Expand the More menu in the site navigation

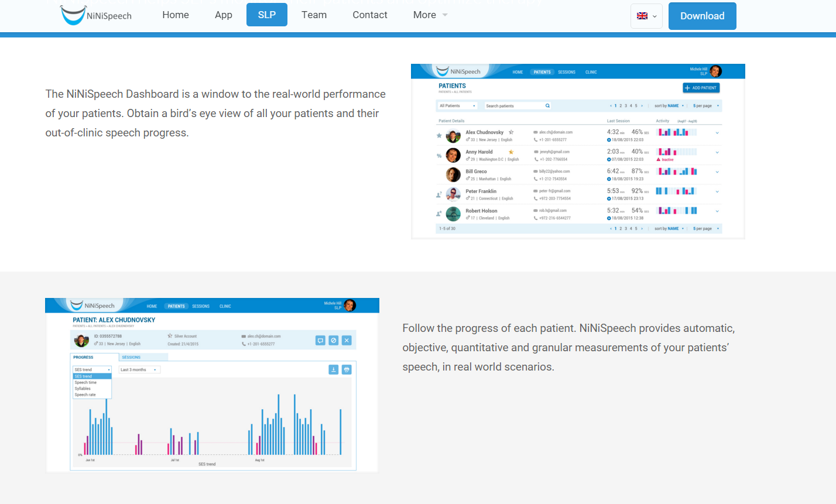430,15
